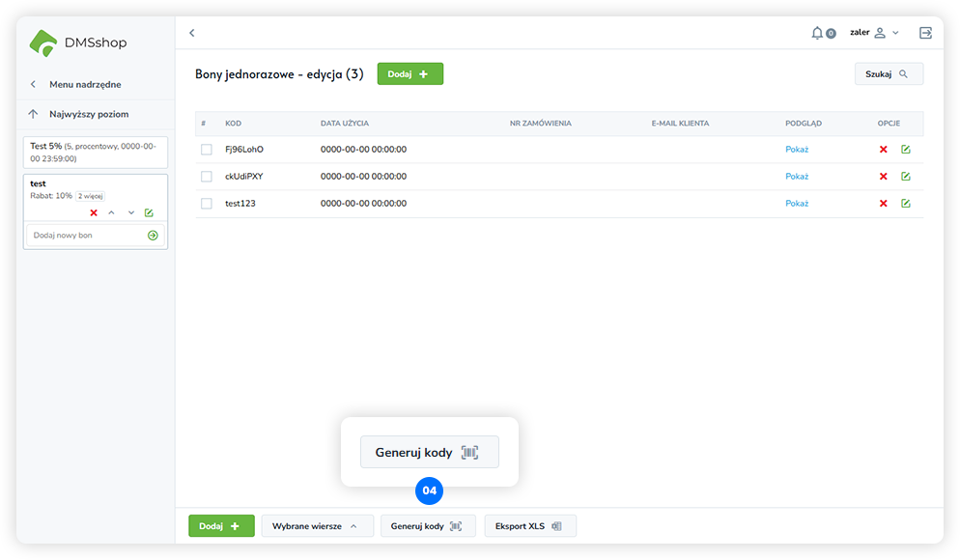Click the Dodaj nowy bon input field
This screenshot has height=560, width=960.
(85, 236)
